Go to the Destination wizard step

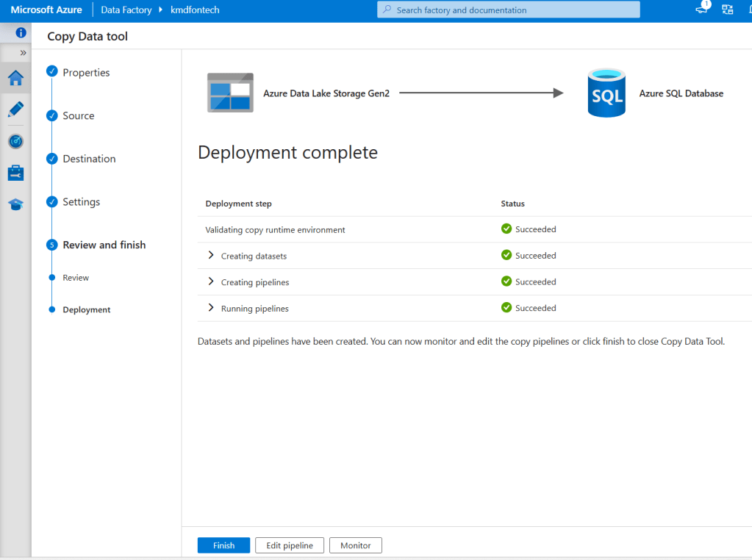[89, 159]
